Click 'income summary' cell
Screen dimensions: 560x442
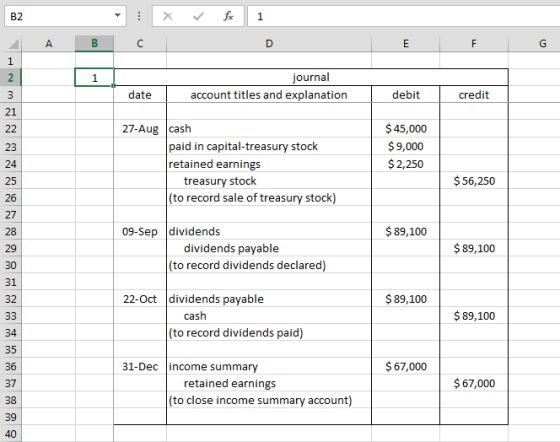(269, 366)
